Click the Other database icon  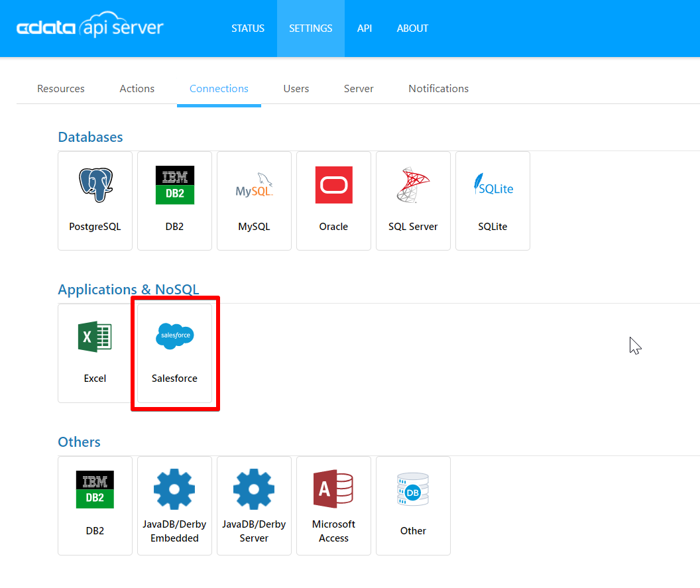(x=413, y=489)
